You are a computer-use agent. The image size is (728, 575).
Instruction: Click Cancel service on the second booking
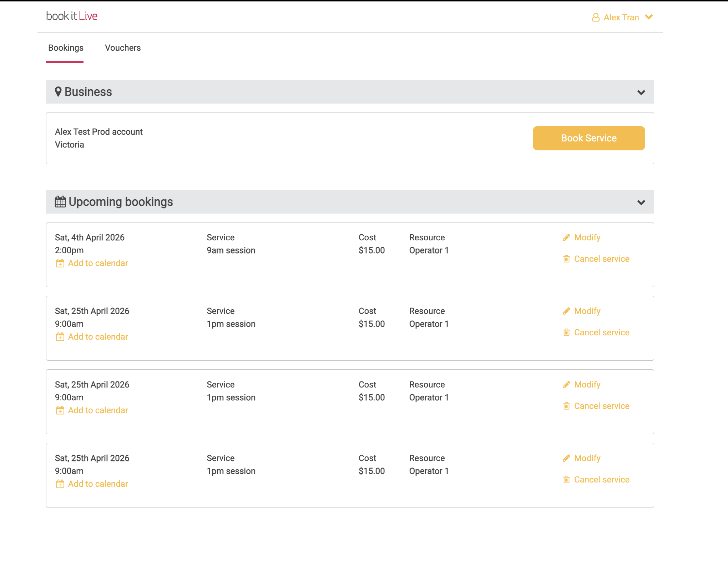[x=601, y=332]
